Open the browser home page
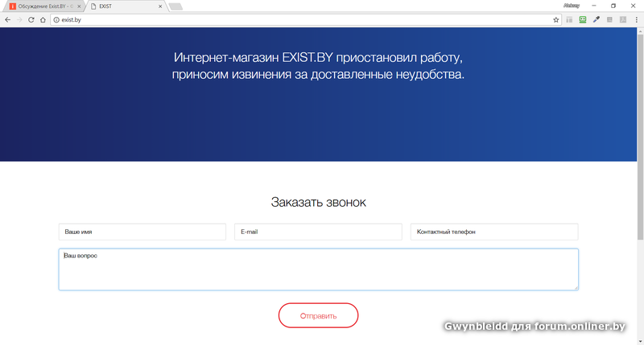The width and height of the screenshot is (644, 345). [43, 19]
